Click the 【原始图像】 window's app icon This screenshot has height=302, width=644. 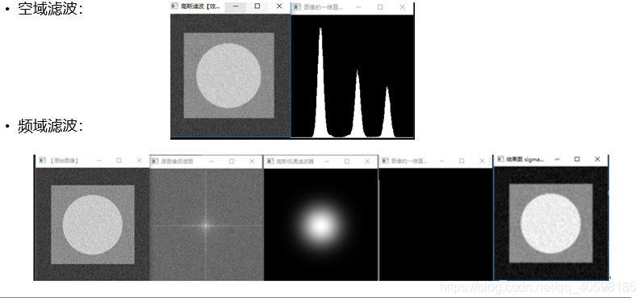42,160
